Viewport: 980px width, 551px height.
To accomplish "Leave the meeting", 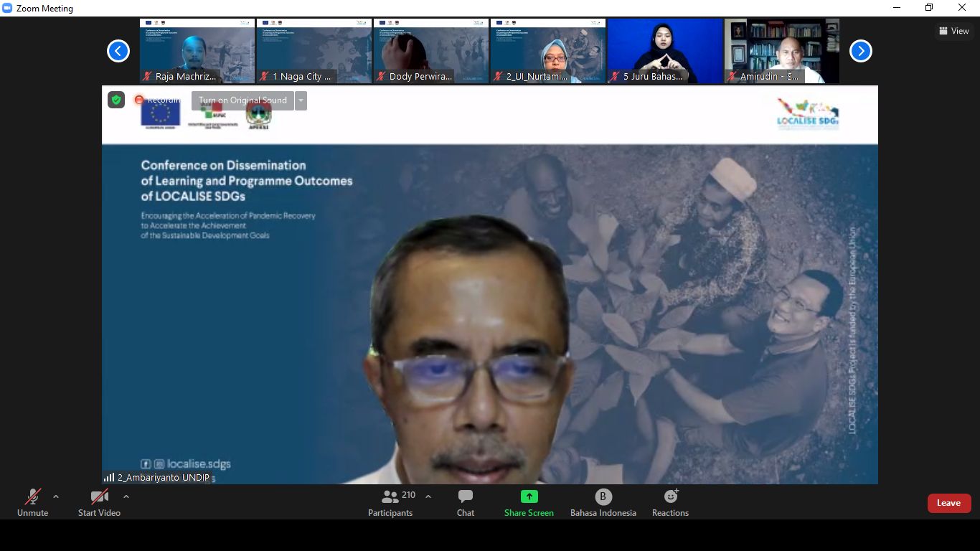I will pos(948,503).
